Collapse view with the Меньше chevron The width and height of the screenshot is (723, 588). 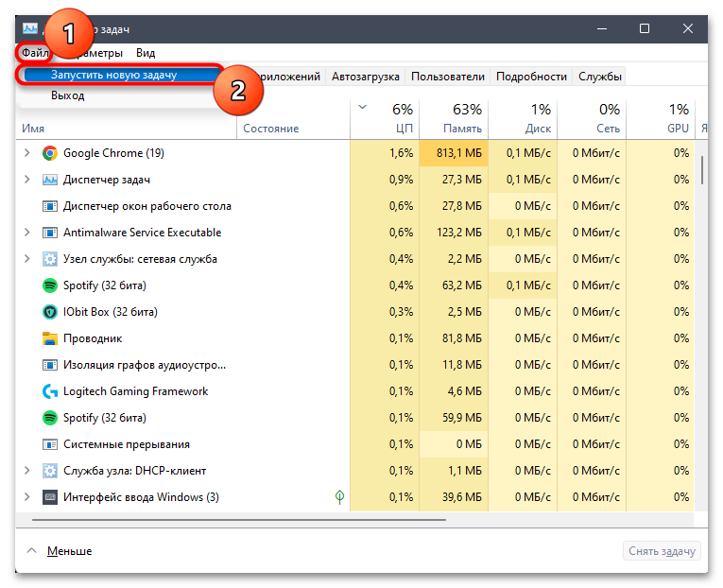click(x=31, y=550)
